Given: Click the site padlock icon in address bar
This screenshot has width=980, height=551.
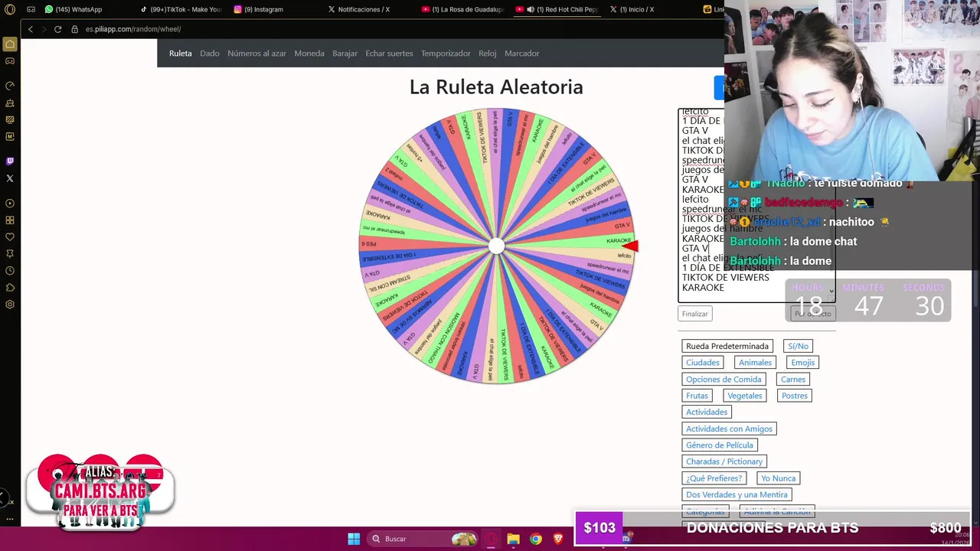Looking at the screenshot, I should (x=75, y=29).
